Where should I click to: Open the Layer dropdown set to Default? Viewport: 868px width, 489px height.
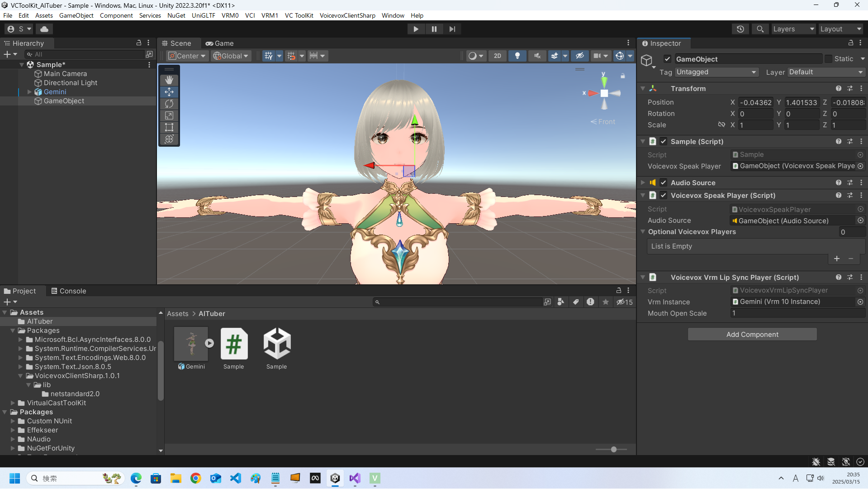[x=826, y=72]
